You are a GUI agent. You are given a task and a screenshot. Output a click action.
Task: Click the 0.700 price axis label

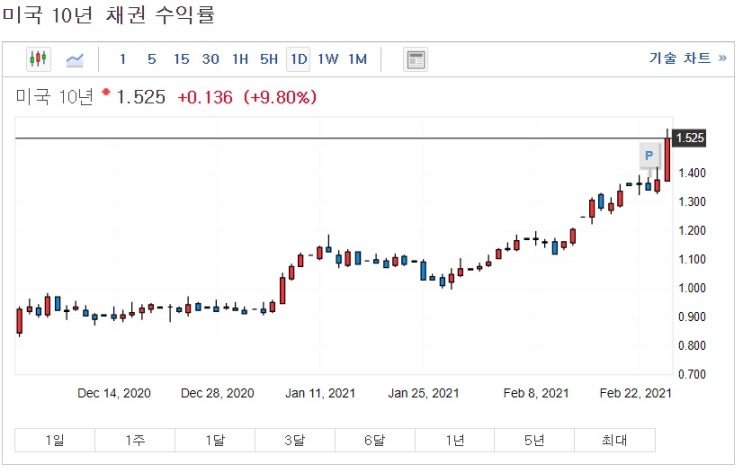[x=692, y=374]
